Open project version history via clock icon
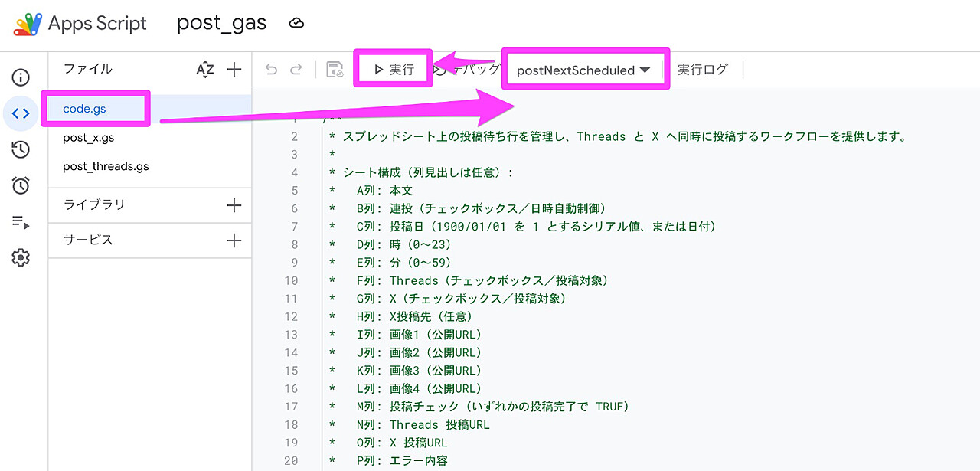This screenshot has width=980, height=471. click(x=21, y=149)
